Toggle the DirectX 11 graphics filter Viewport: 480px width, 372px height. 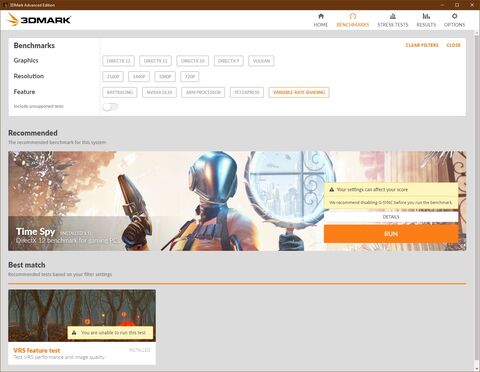click(x=155, y=61)
